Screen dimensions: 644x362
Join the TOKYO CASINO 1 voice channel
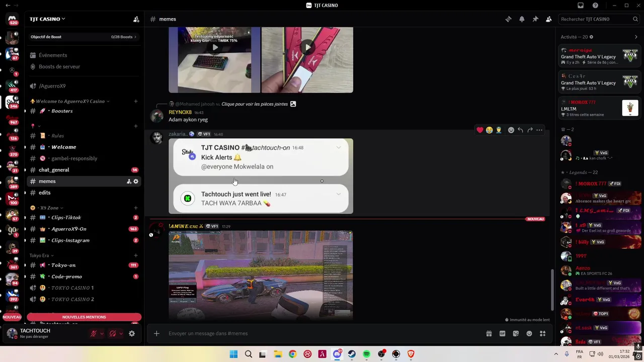point(84,288)
